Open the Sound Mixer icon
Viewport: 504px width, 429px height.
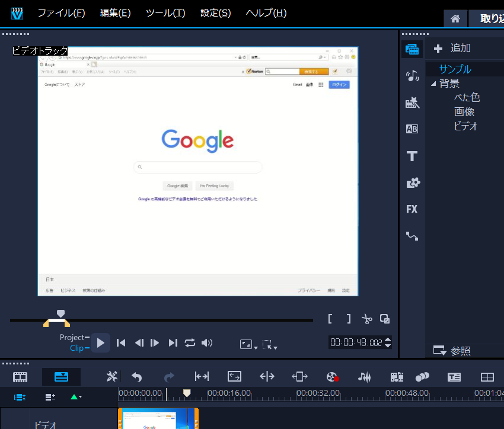pos(365,377)
